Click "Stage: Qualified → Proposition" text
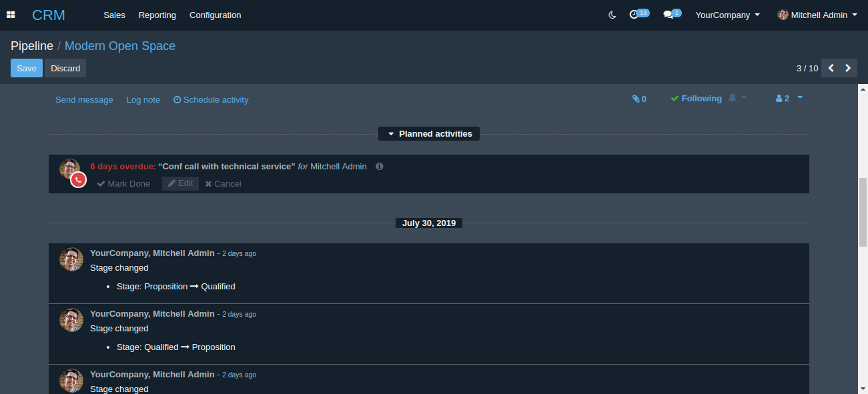 [x=176, y=347]
